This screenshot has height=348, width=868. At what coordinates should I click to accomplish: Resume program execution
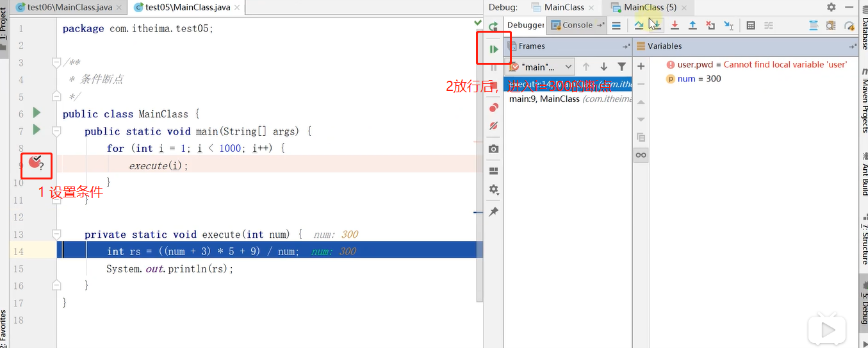493,49
